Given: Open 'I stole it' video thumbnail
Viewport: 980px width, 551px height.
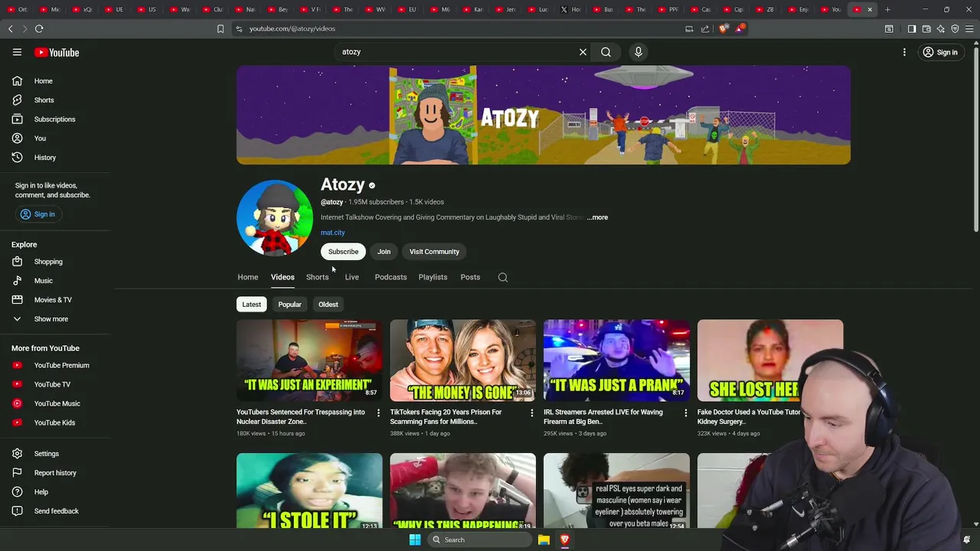Looking at the screenshot, I should tap(309, 491).
